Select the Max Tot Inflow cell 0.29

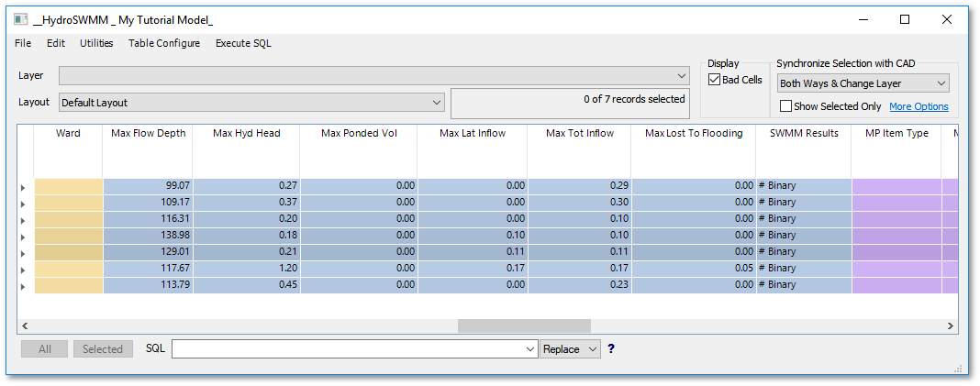579,186
